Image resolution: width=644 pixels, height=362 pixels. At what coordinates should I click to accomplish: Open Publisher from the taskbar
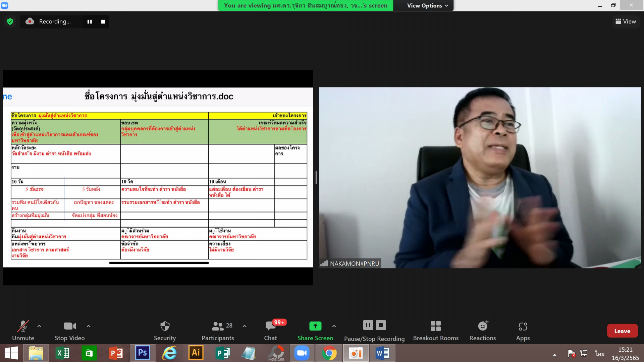[222, 353]
